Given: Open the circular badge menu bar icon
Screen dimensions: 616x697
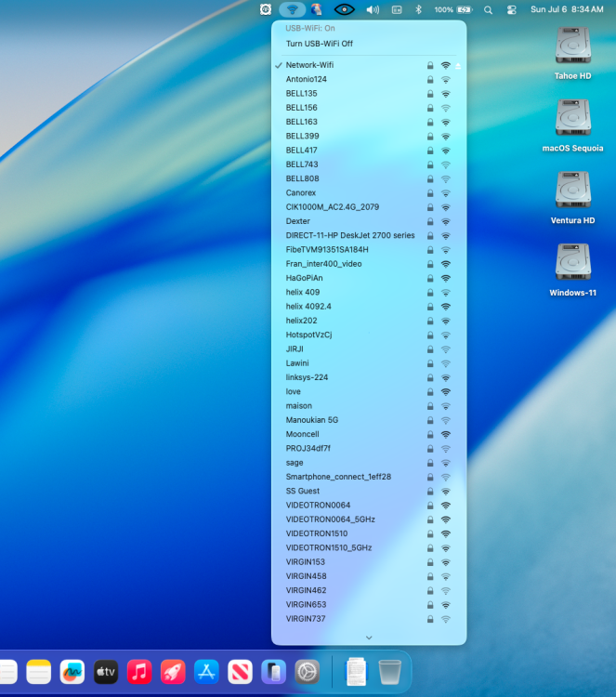Looking at the screenshot, I should [x=266, y=9].
